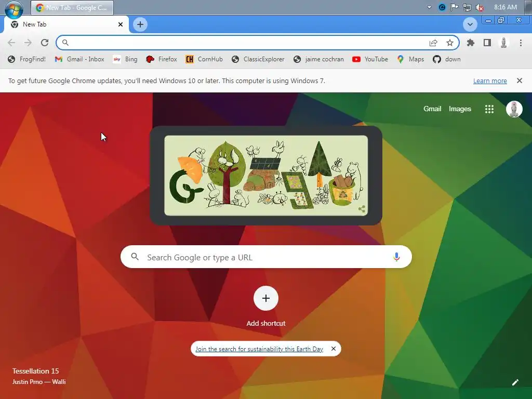Bookmark this tab with the star
The width and height of the screenshot is (532, 399).
click(450, 43)
